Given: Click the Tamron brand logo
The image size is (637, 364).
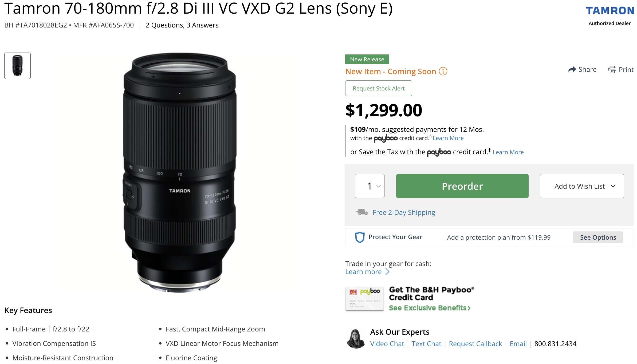Looking at the screenshot, I should [x=610, y=11].
